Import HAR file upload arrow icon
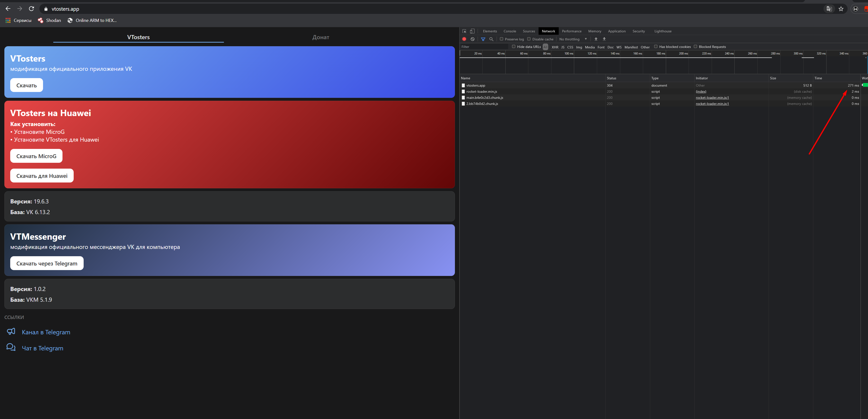868x419 pixels. tap(596, 39)
